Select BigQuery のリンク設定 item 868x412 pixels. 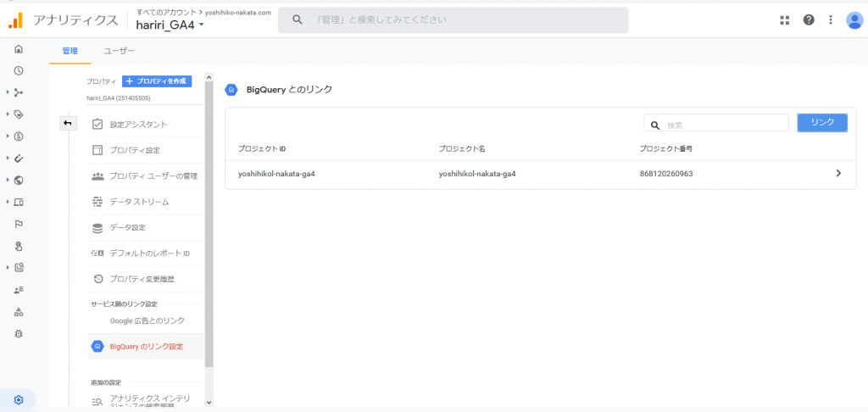pos(146,347)
